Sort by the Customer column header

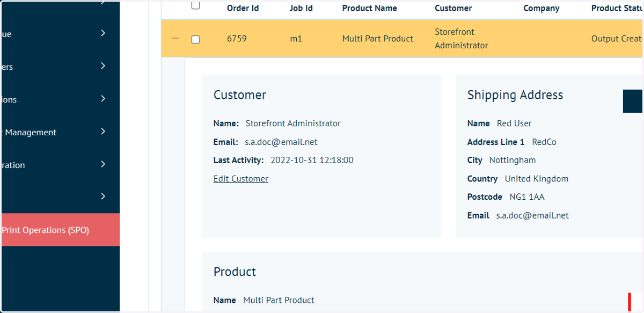(453, 8)
